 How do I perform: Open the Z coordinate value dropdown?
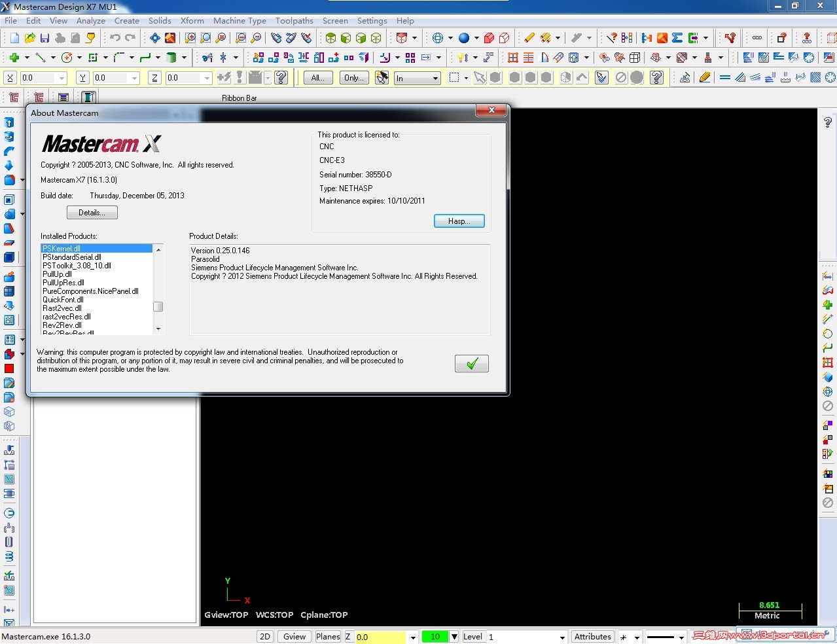[x=207, y=79]
